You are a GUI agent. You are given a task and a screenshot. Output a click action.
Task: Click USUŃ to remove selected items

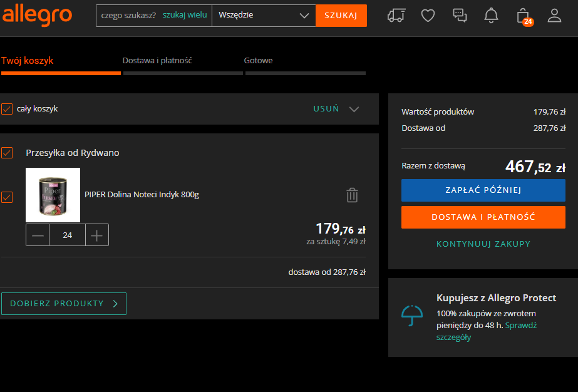(326, 109)
